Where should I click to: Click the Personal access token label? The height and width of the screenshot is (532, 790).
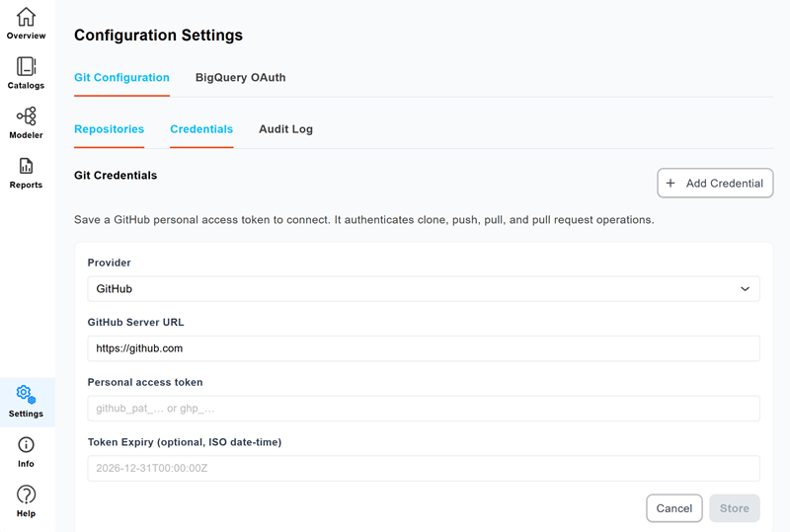[145, 382]
